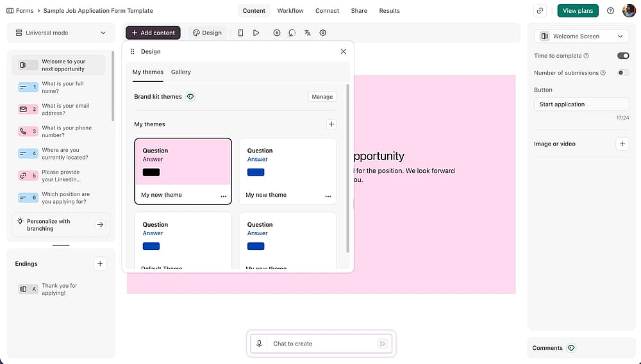Viewport: 641px width, 364px height.
Task: Add image or video plus button
Action: pos(622,144)
